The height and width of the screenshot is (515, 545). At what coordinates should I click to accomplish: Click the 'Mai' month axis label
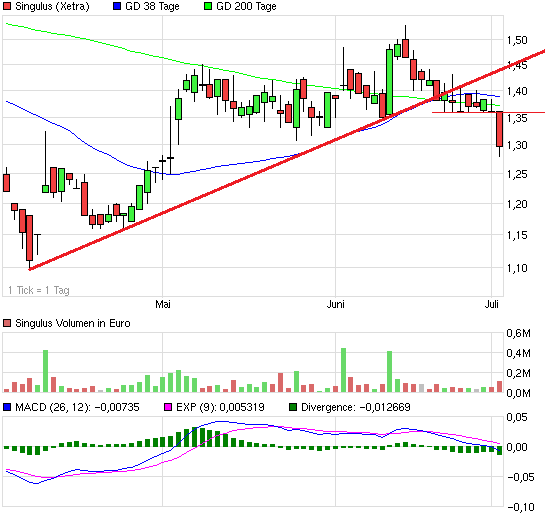click(163, 304)
